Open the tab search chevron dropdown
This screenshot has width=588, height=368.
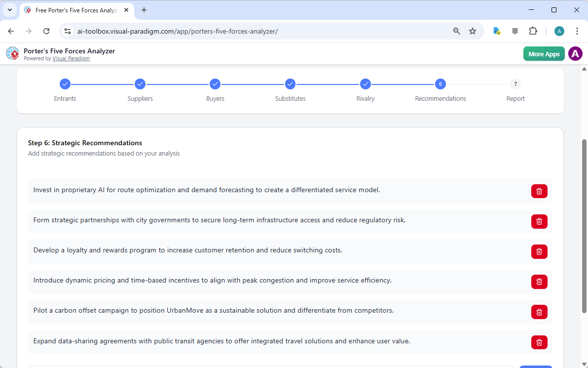[x=9, y=10]
